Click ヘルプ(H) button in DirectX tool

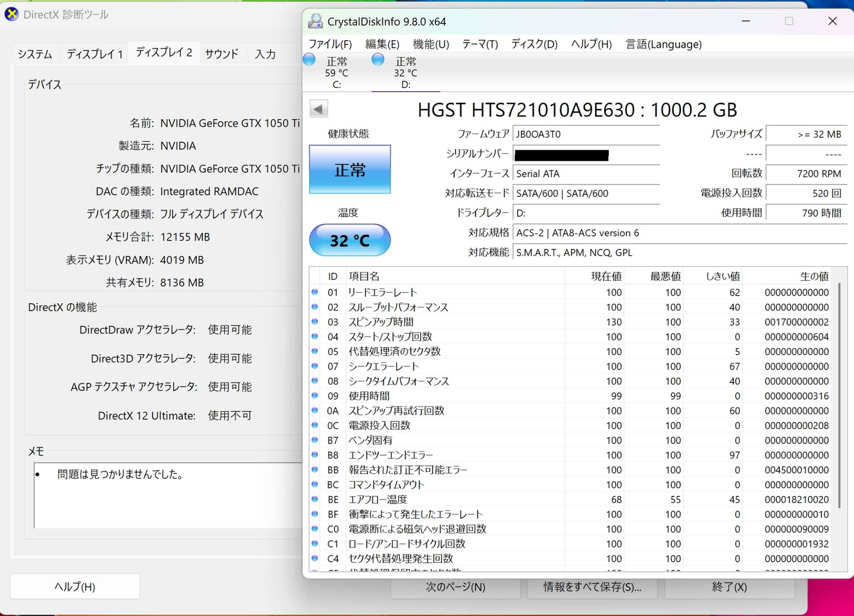[x=74, y=586]
